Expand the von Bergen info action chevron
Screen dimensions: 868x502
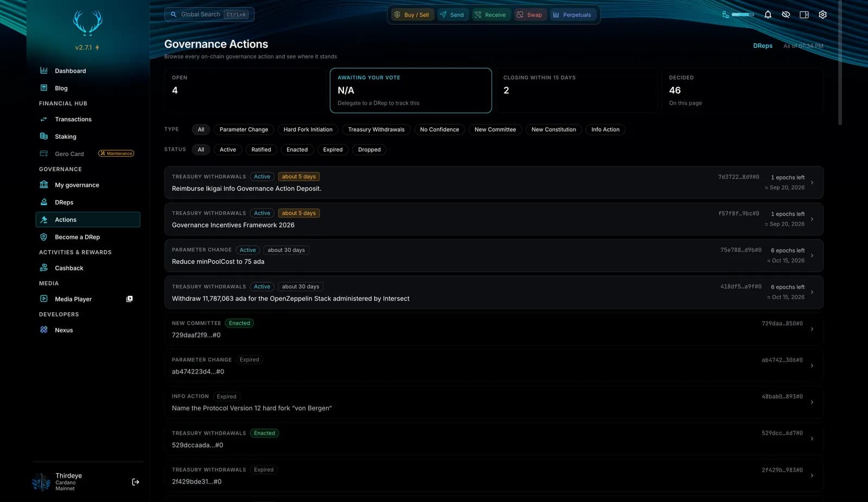point(812,402)
